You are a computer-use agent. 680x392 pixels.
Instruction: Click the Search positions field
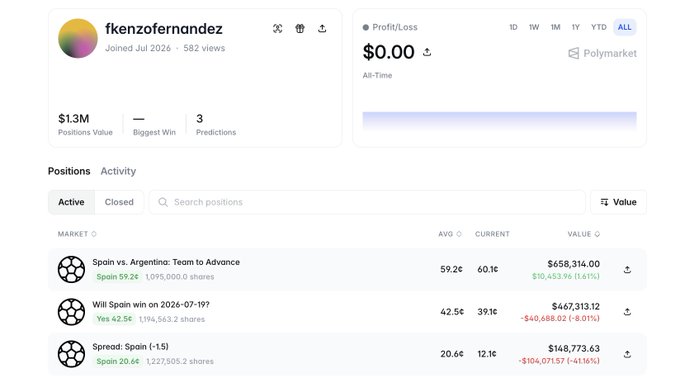click(x=367, y=202)
